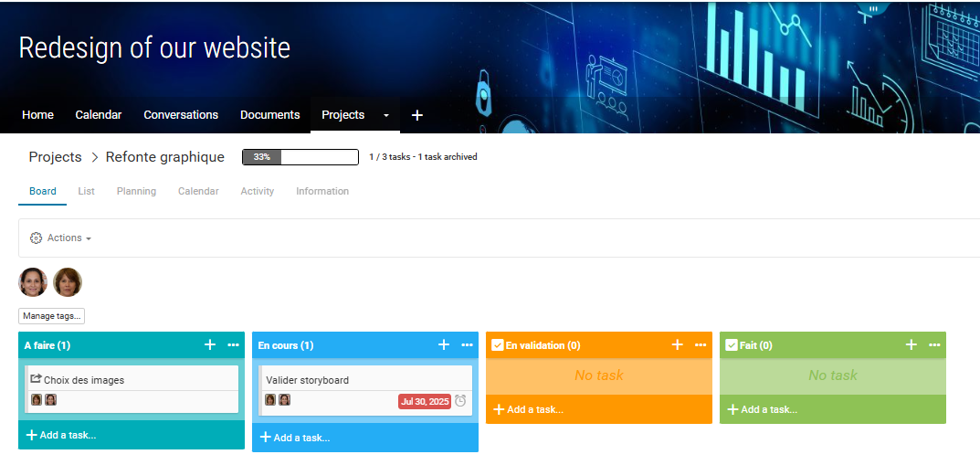Expand the Projects tab dropdown arrow

(386, 115)
